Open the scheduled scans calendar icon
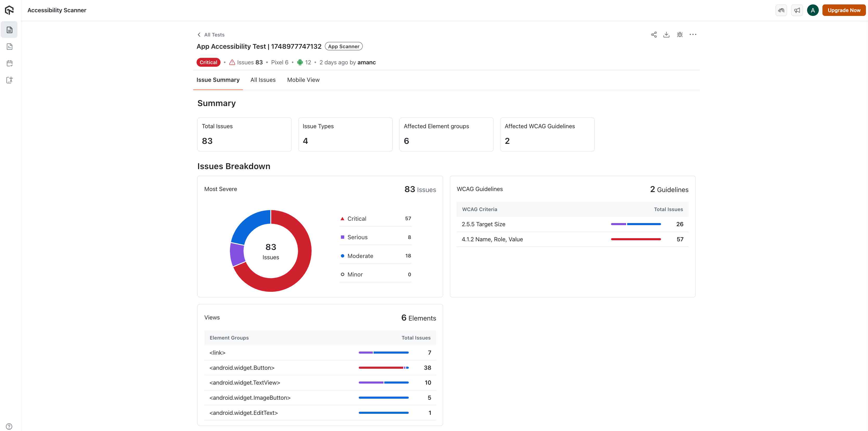The width and height of the screenshot is (868, 431). coord(9,63)
